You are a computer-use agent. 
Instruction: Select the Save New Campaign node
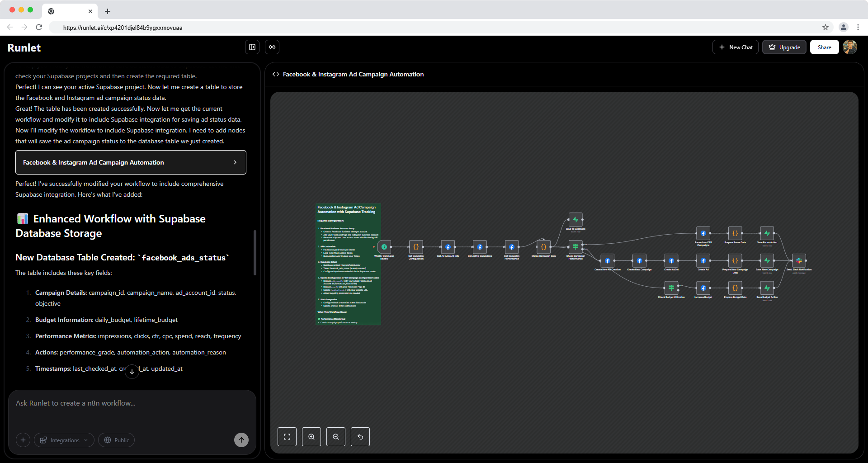coord(767,261)
